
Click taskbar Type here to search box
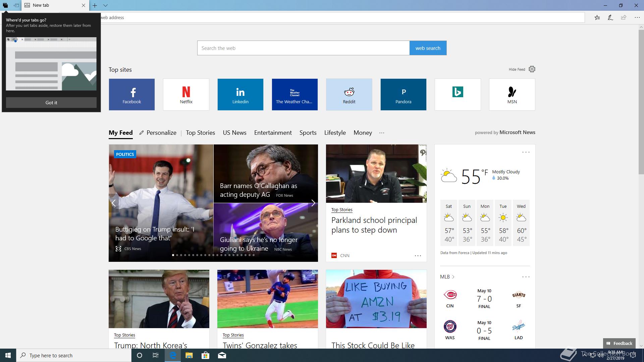(x=74, y=355)
